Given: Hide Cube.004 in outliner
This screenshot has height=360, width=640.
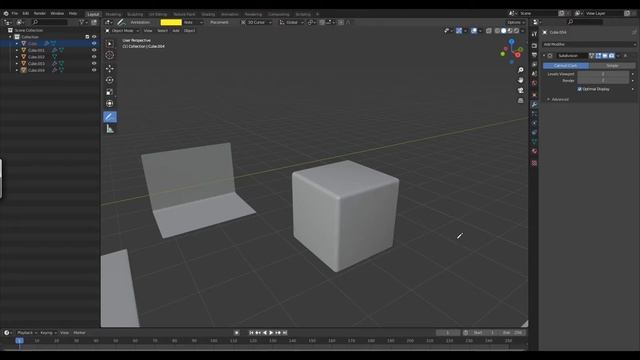Looking at the screenshot, I should click(94, 70).
